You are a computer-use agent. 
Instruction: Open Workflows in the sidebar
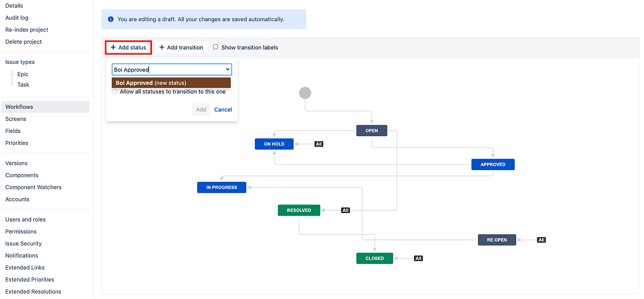coord(19,107)
